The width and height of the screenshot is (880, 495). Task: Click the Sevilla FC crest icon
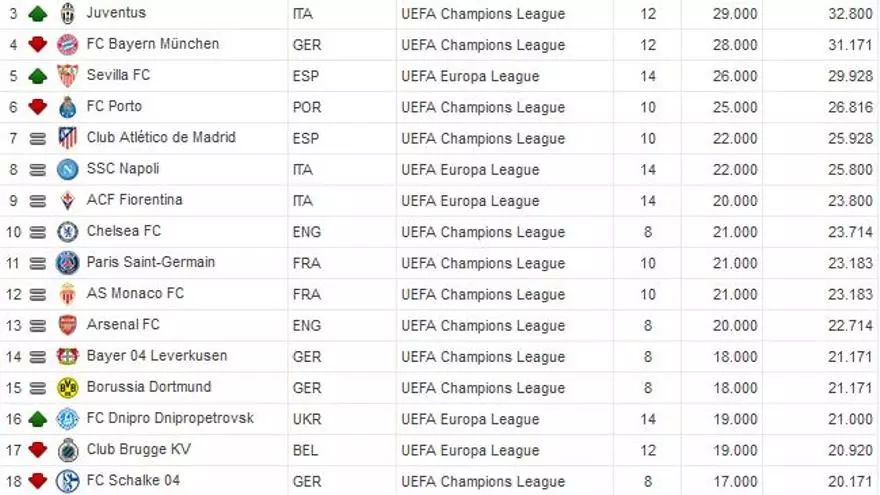(67, 76)
